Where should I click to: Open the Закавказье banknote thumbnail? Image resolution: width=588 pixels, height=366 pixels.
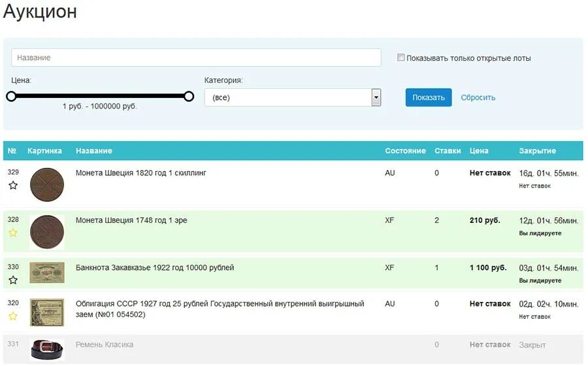(x=47, y=273)
